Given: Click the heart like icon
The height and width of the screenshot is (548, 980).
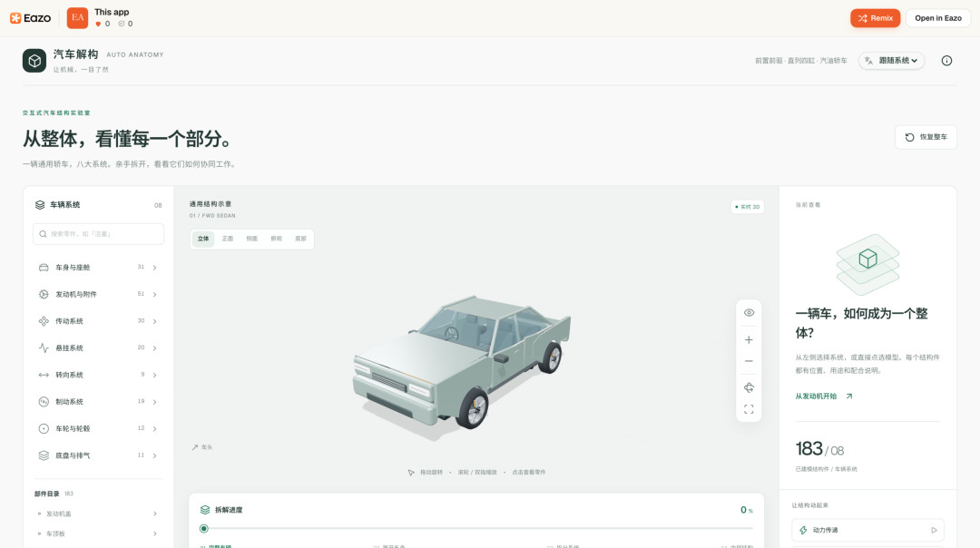Looking at the screenshot, I should point(98,24).
